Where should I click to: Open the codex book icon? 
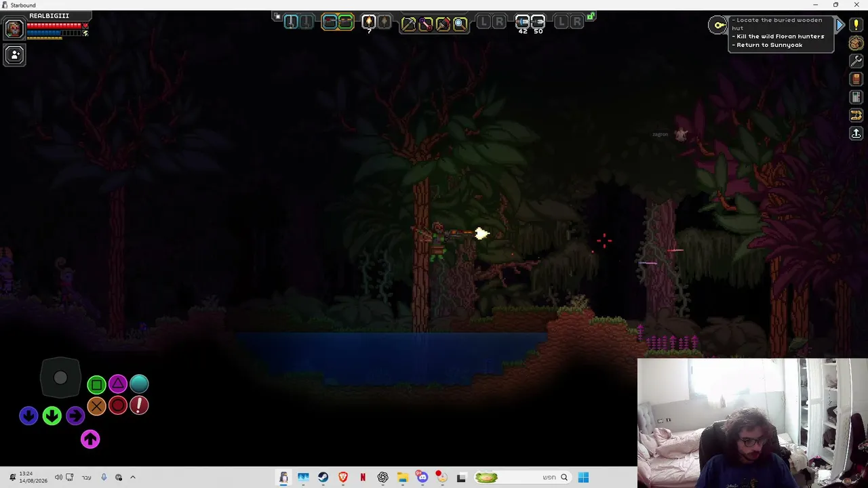[856, 79]
